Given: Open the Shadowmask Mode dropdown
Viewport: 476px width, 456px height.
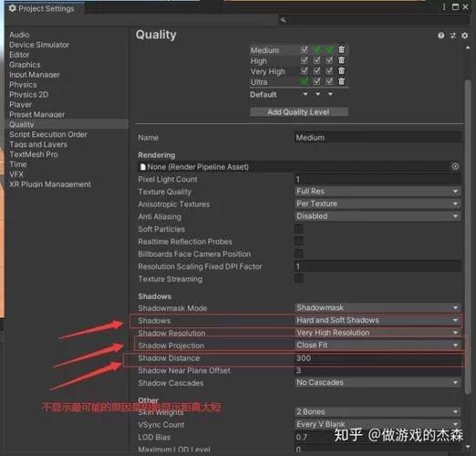Looking at the screenshot, I should [378, 307].
